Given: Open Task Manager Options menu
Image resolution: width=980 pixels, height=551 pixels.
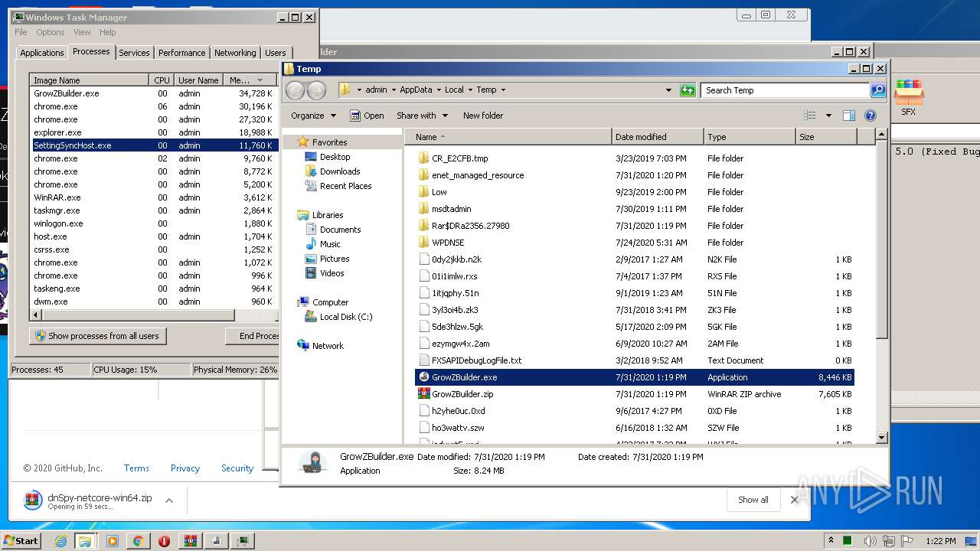Looking at the screenshot, I should click(51, 32).
